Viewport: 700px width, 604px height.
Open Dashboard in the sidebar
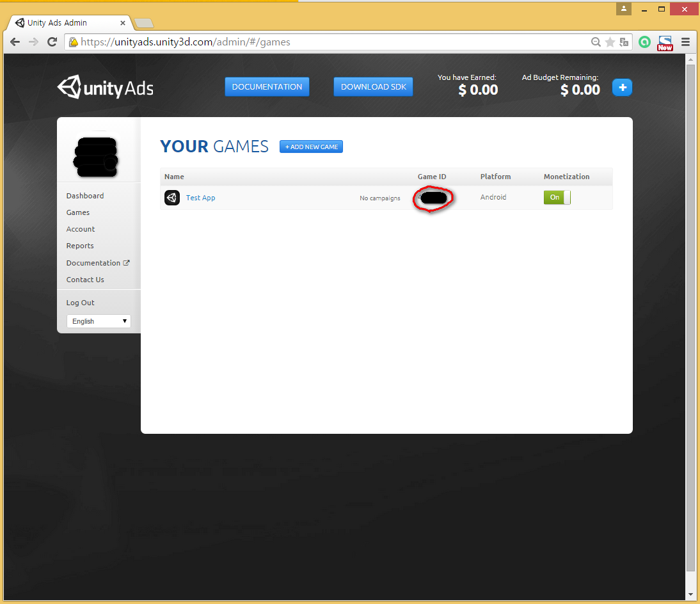tap(85, 196)
